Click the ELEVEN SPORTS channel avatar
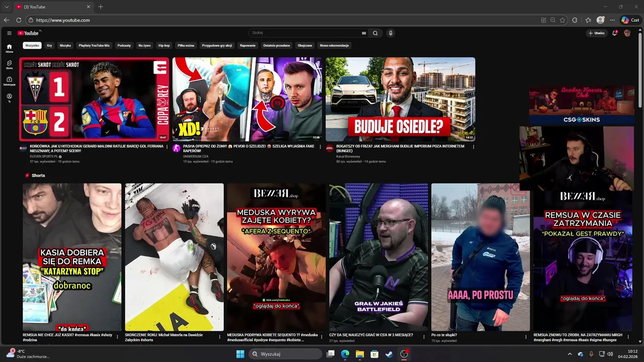 [x=23, y=148]
